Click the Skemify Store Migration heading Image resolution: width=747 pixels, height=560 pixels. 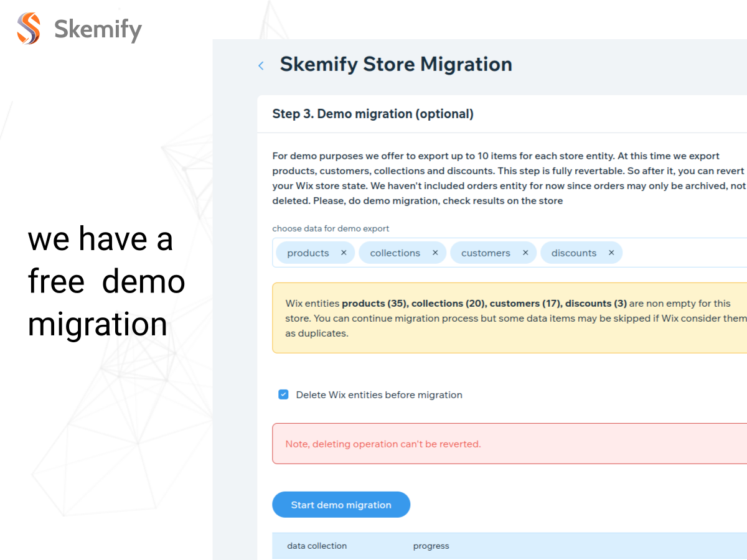(396, 64)
